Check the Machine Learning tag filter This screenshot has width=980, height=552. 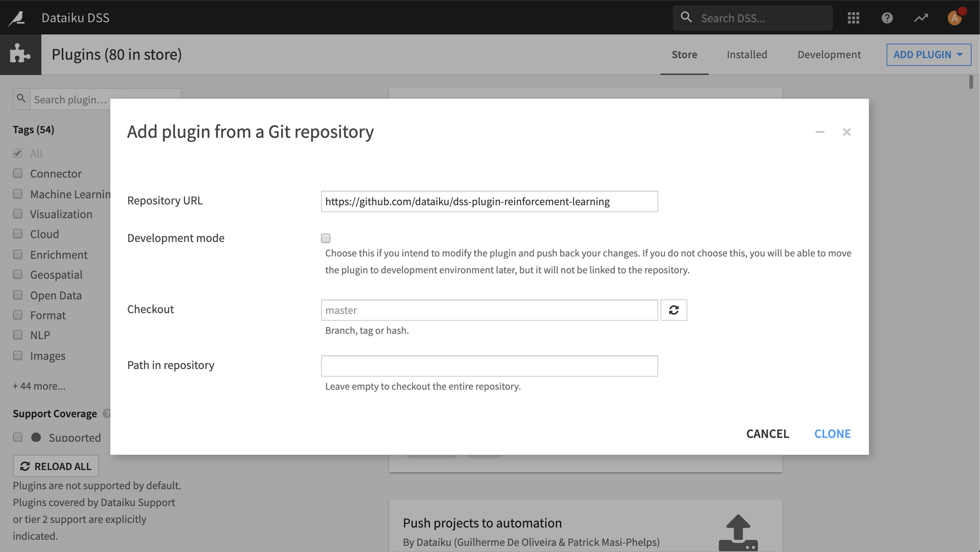(18, 194)
